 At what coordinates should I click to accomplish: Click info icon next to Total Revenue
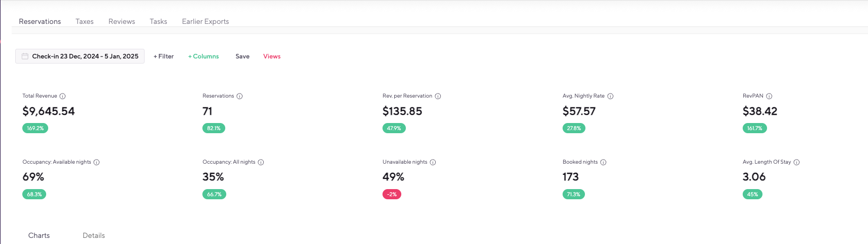coord(62,96)
